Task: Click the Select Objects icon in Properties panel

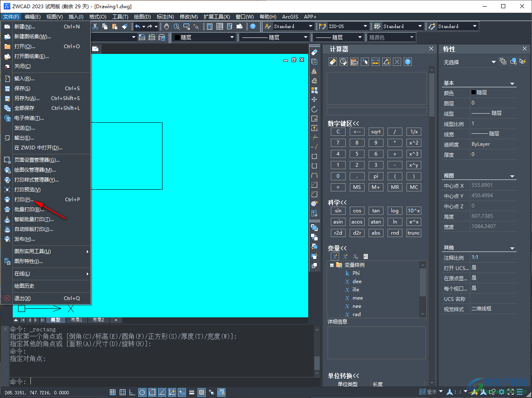Action: point(513,61)
